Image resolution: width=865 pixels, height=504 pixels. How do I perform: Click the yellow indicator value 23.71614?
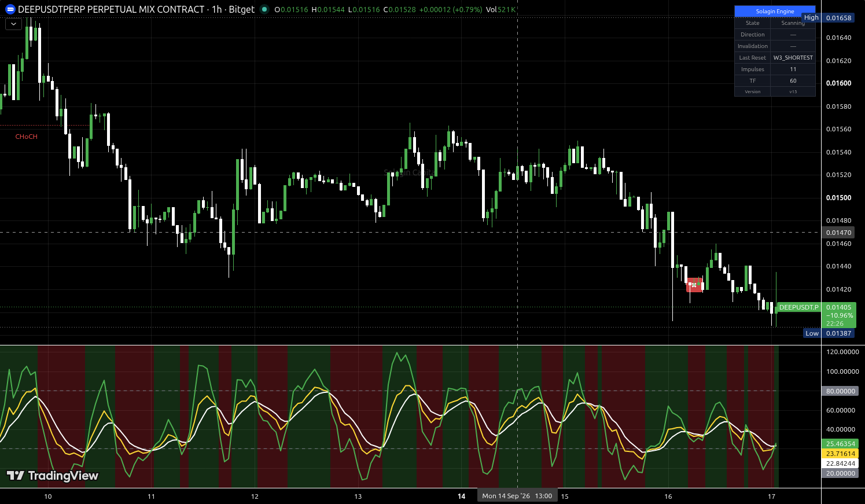click(840, 454)
